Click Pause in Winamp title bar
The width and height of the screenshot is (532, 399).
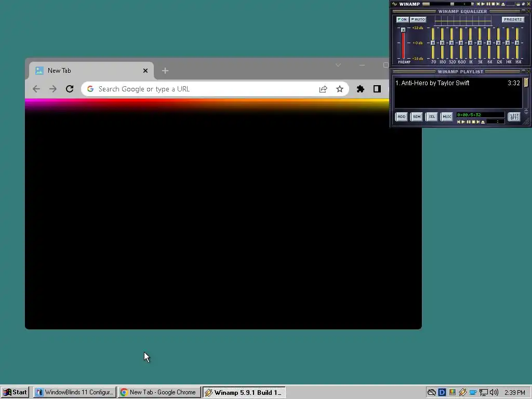pyautogui.click(x=488, y=4)
